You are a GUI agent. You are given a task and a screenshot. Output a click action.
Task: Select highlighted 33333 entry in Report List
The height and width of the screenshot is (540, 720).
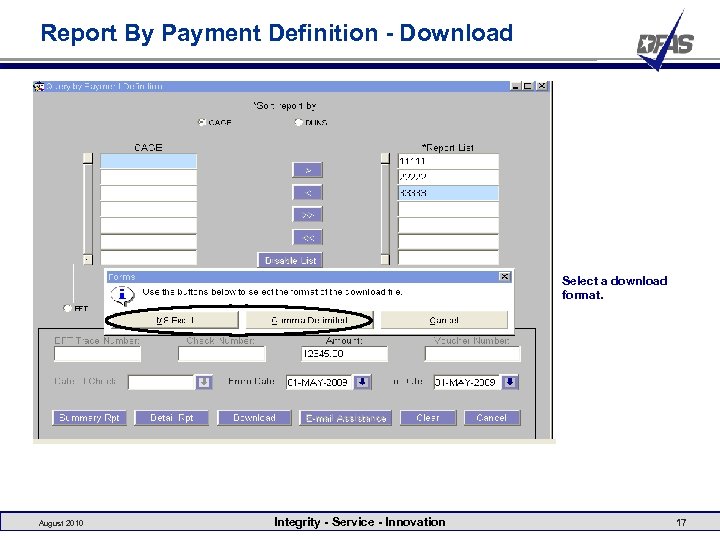(448, 193)
